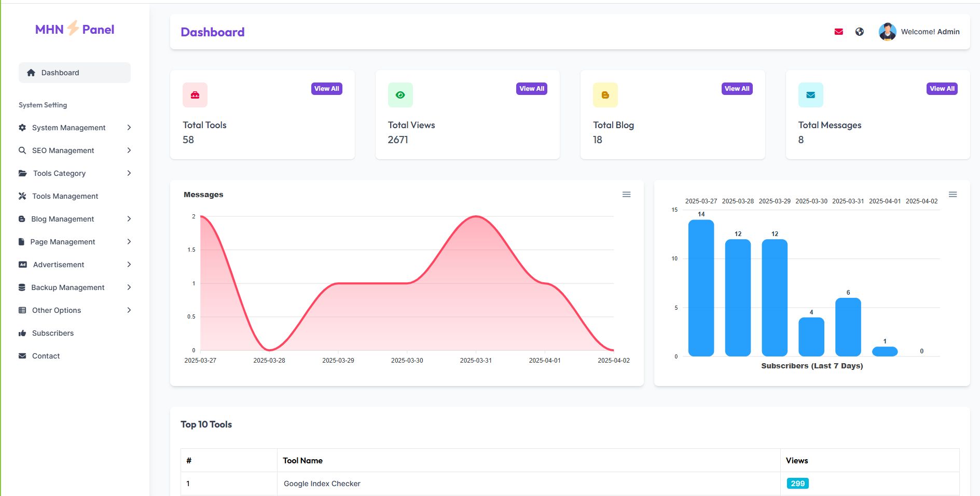Click the Tools Management wrench icon
This screenshot has height=496, width=980.
pos(22,196)
